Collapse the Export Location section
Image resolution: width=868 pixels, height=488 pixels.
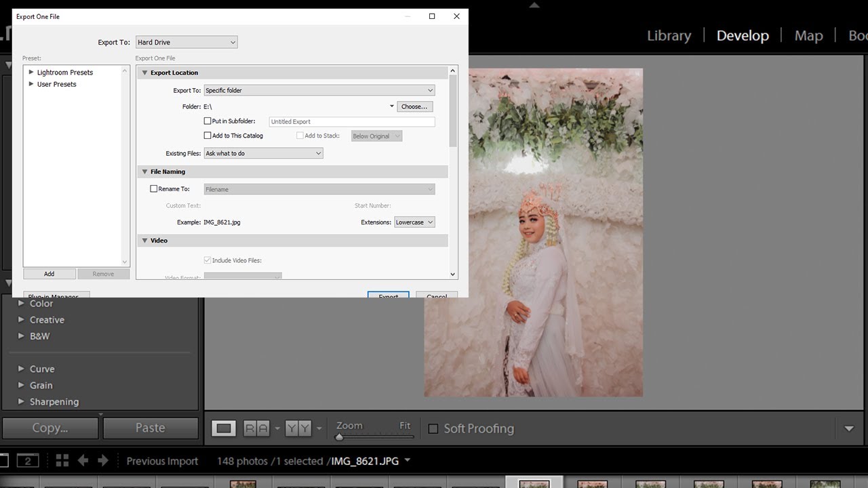[x=144, y=73]
